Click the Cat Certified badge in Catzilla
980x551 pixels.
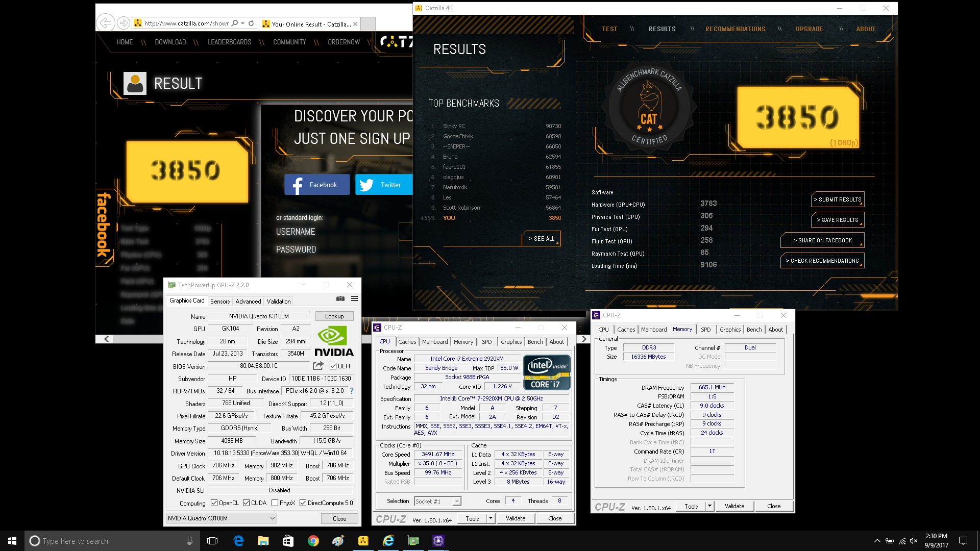pos(648,107)
